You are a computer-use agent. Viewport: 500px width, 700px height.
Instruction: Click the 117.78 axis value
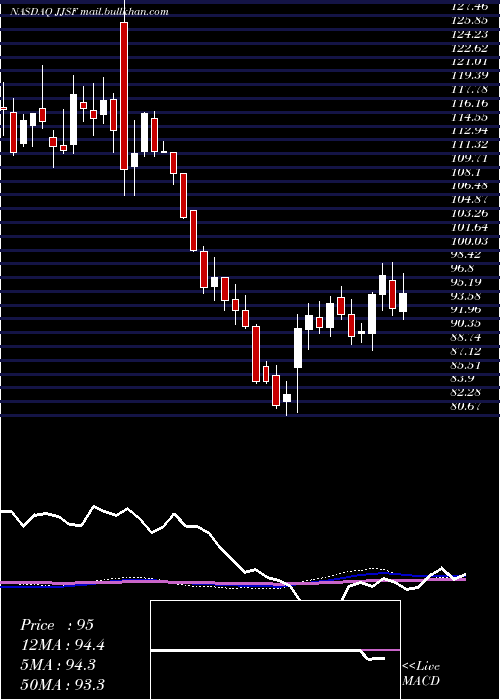[x=469, y=90]
